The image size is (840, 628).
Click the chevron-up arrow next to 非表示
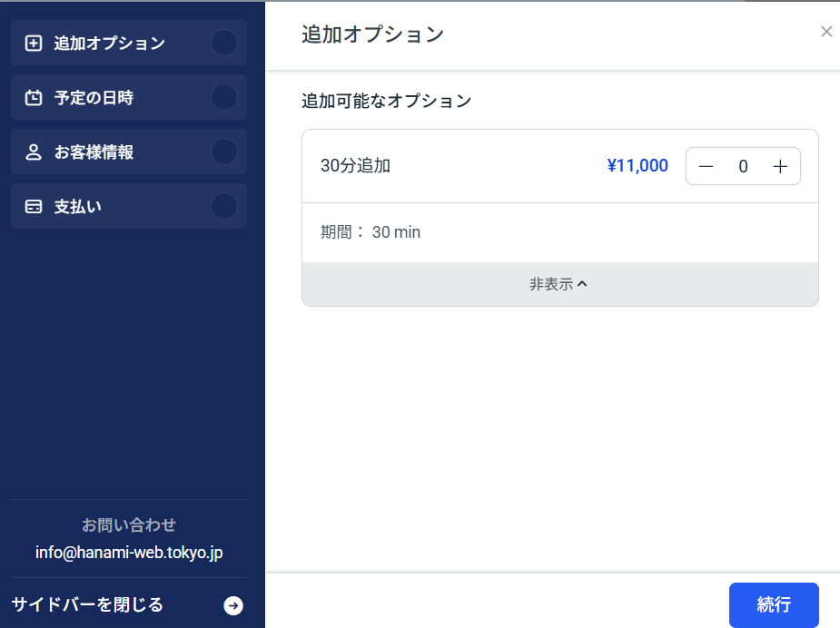(583, 284)
